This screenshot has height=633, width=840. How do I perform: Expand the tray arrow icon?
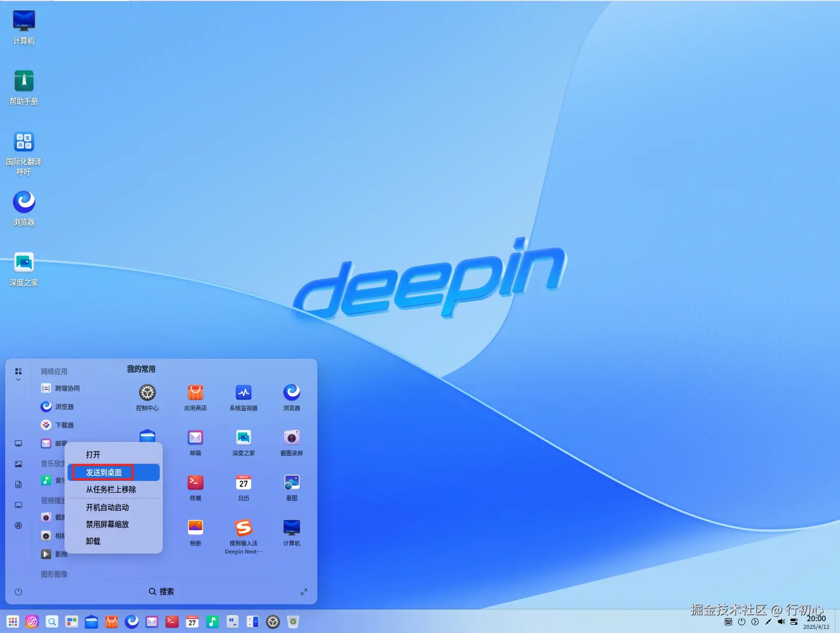tap(755, 622)
